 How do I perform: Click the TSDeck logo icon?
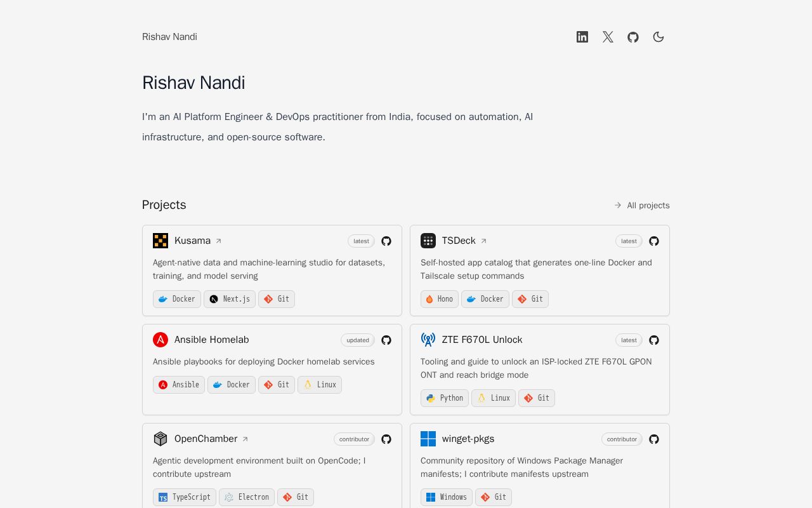click(x=428, y=241)
